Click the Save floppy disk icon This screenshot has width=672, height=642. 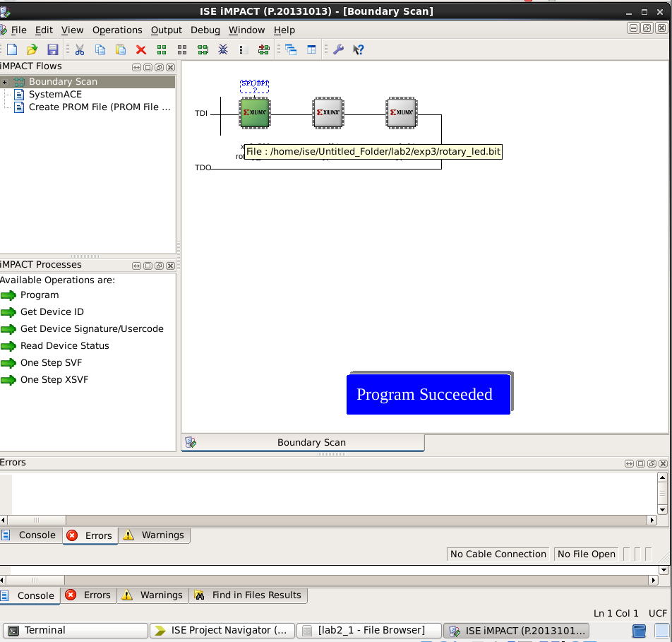[x=52, y=49]
